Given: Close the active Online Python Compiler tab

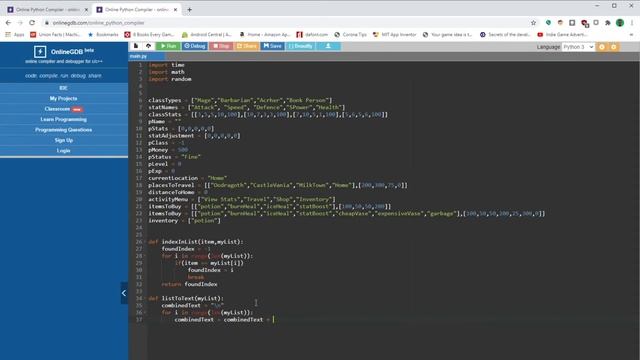Looking at the screenshot, I should click(x=176, y=9).
